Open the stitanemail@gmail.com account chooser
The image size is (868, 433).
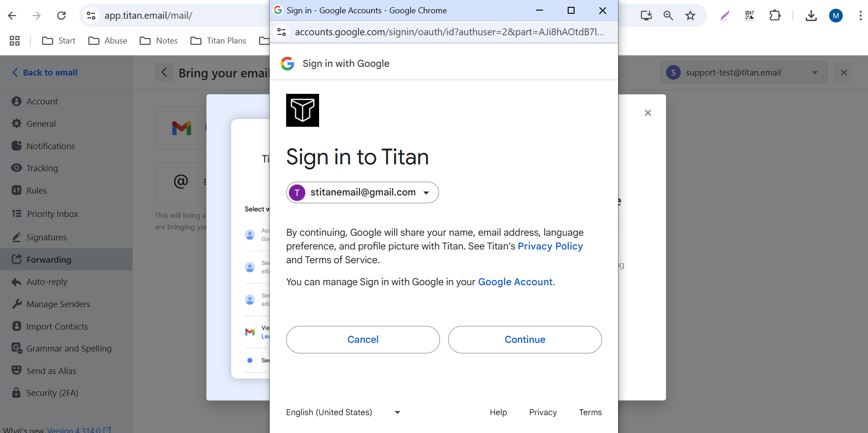pyautogui.click(x=363, y=192)
